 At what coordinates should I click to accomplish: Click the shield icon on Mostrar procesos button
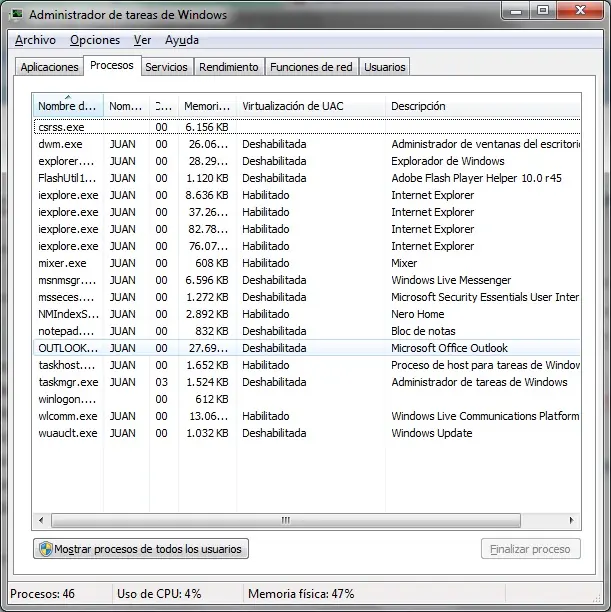[46, 549]
